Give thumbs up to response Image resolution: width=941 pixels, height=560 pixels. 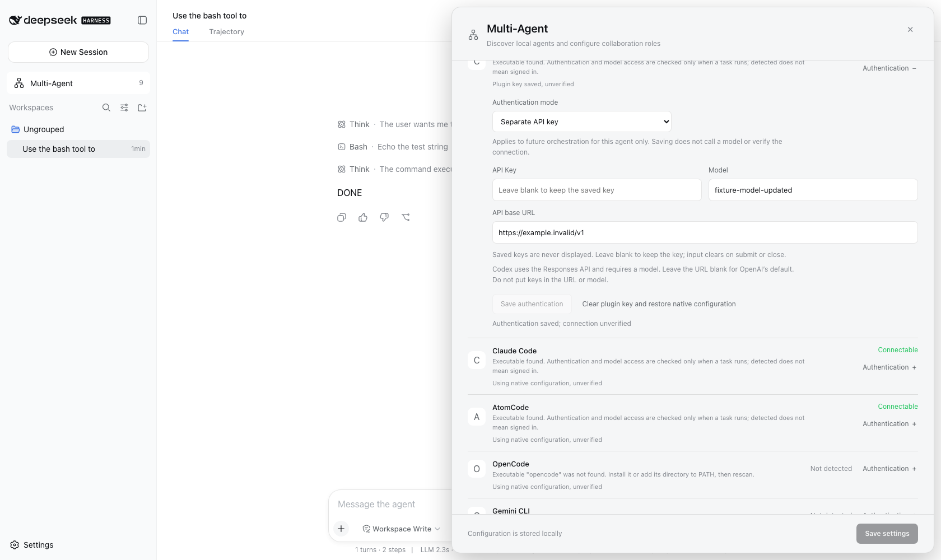[x=363, y=217]
